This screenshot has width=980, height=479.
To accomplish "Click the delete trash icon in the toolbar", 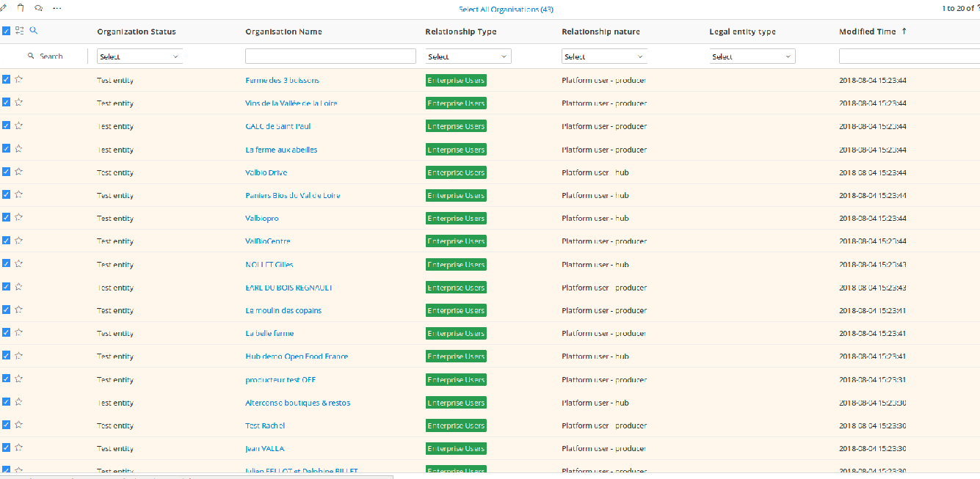I will (20, 8).
